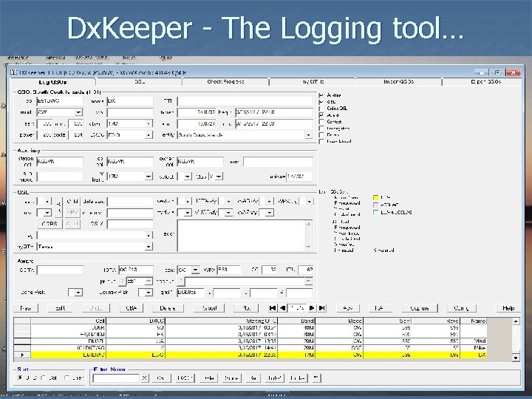532x399 pixels.
Task: Open the mode dropdown showing CW
Action: 78,112
